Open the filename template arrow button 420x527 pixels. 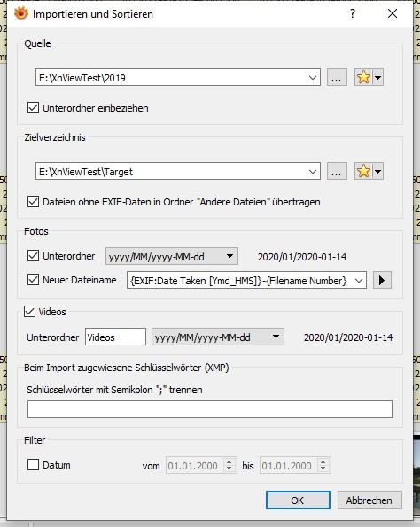coord(382,280)
